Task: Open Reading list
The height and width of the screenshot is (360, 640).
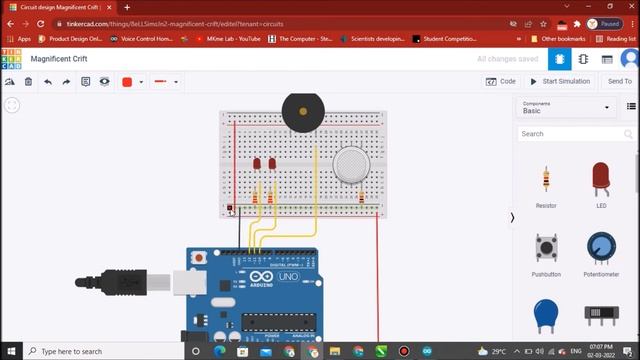Action: [x=616, y=39]
